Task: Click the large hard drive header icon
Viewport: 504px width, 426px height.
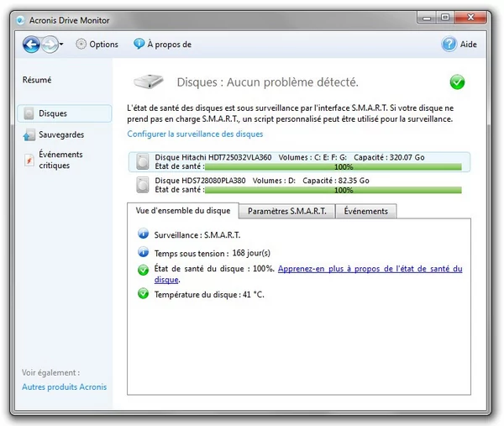Action: tap(149, 82)
